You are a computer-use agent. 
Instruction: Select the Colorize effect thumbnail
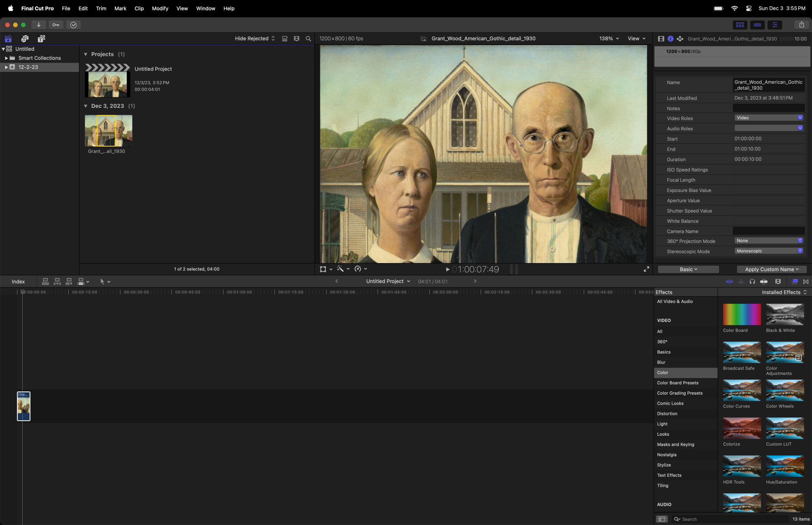click(x=742, y=428)
